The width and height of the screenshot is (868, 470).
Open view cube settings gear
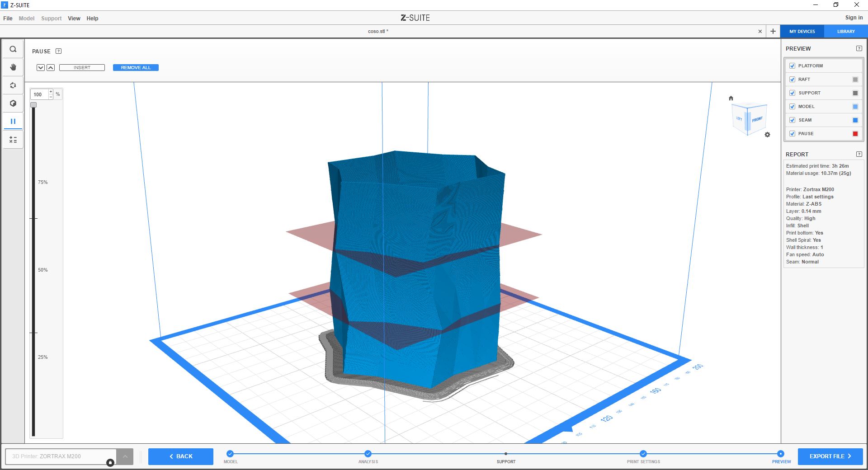coord(767,135)
